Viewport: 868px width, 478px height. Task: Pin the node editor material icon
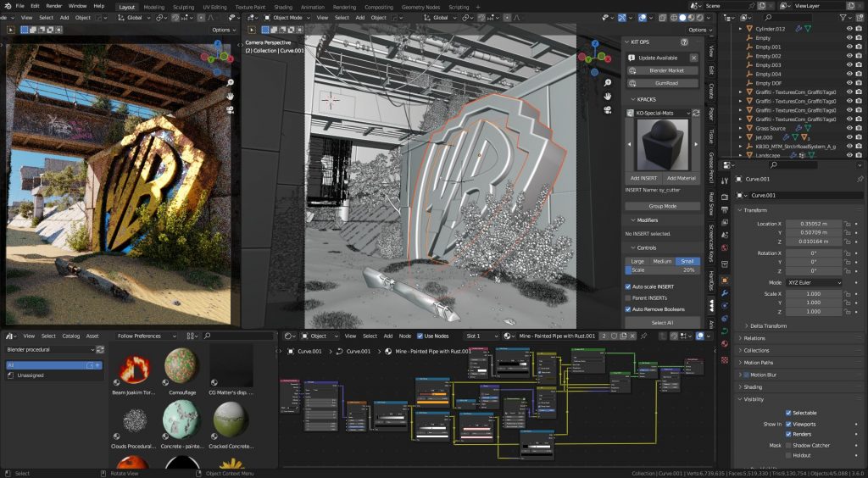[x=644, y=336]
